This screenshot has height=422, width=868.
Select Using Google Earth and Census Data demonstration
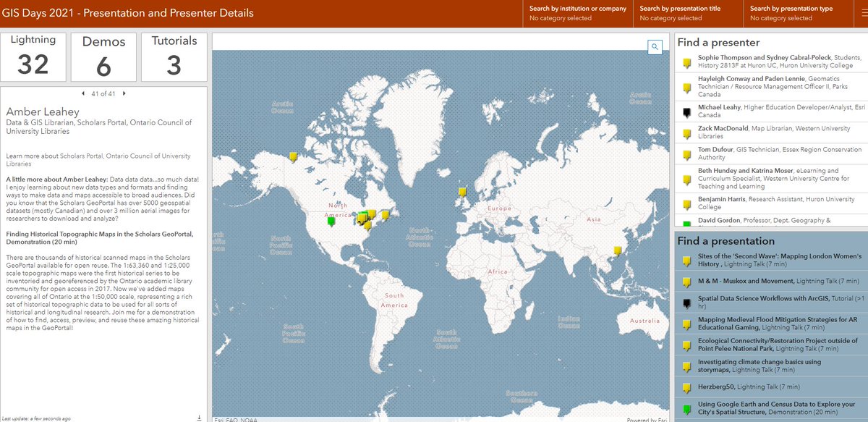771,408
